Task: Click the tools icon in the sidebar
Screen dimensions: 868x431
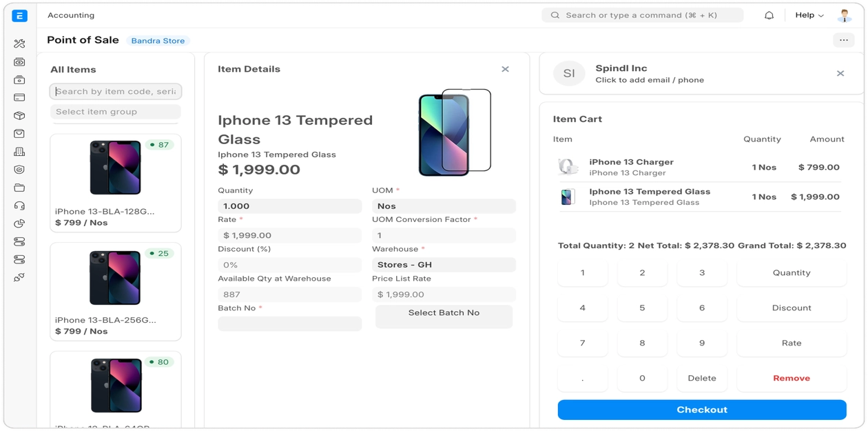Action: click(19, 44)
